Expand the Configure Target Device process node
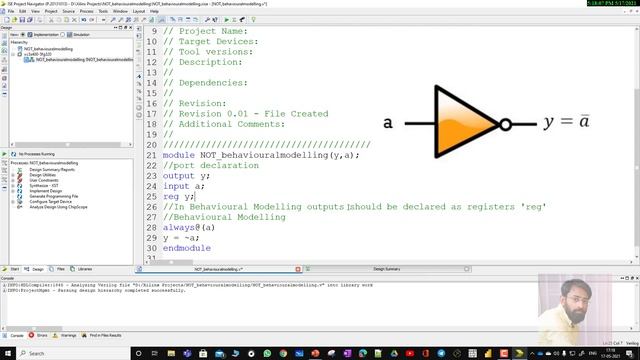The width and height of the screenshot is (640, 360). pyautogui.click(x=13, y=202)
